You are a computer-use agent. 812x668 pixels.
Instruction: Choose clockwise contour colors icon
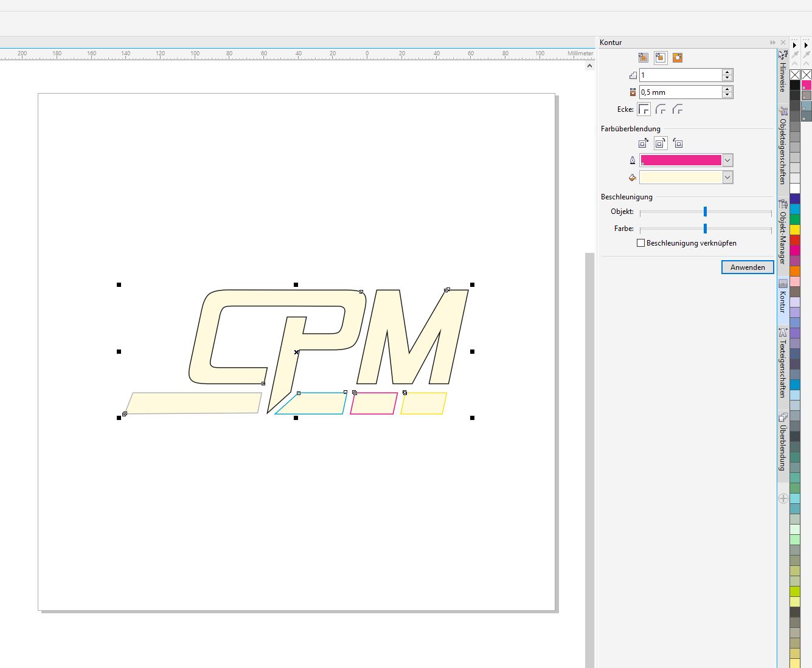click(661, 143)
